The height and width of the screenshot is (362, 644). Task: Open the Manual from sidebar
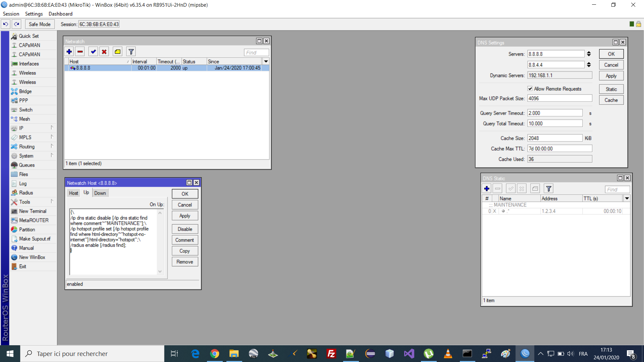pyautogui.click(x=26, y=248)
